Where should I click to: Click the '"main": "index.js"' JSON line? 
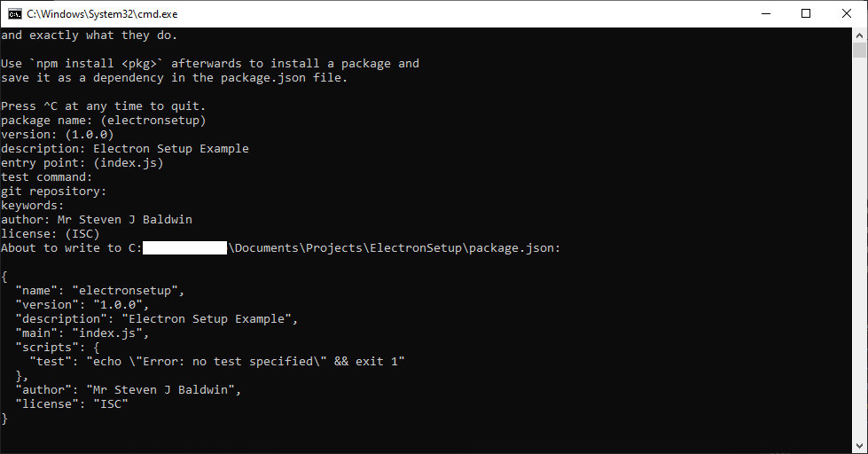coord(82,333)
